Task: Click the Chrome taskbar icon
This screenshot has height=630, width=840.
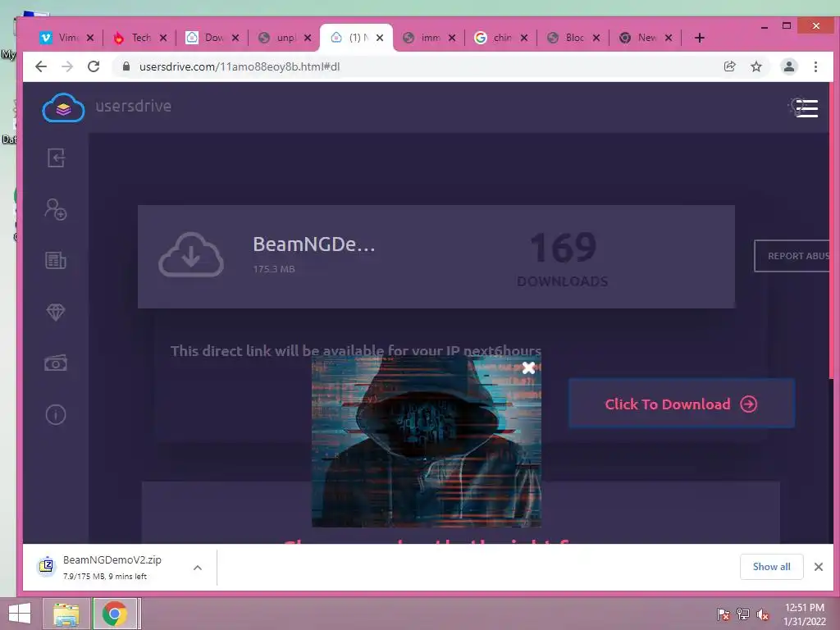Action: 115,614
